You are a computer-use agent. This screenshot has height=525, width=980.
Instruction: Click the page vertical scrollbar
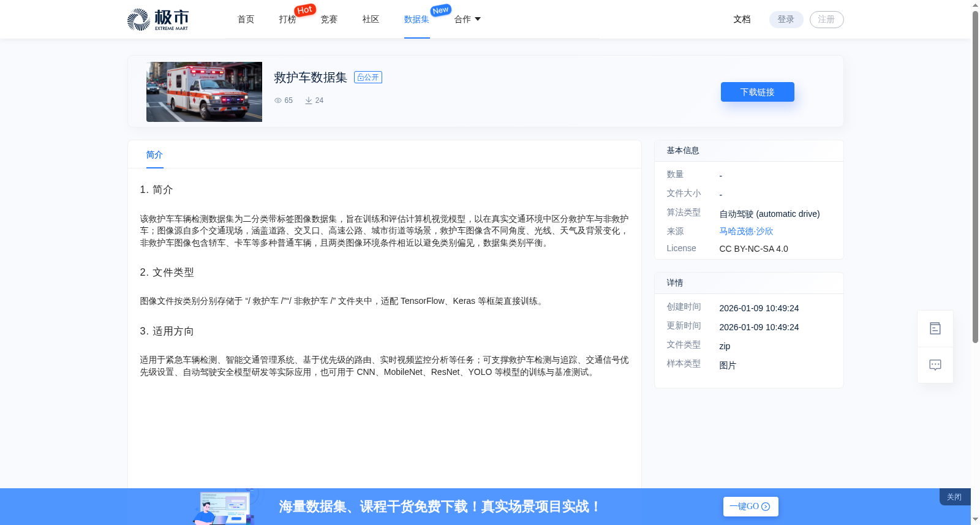[x=975, y=176]
